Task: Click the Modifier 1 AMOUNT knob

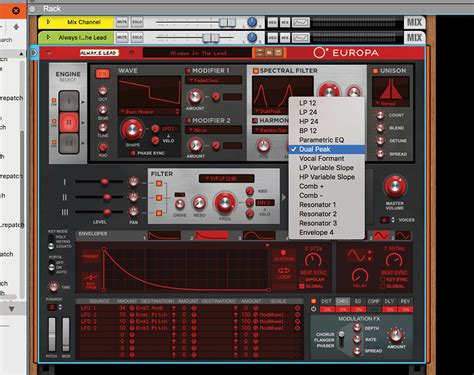Action: point(195,97)
